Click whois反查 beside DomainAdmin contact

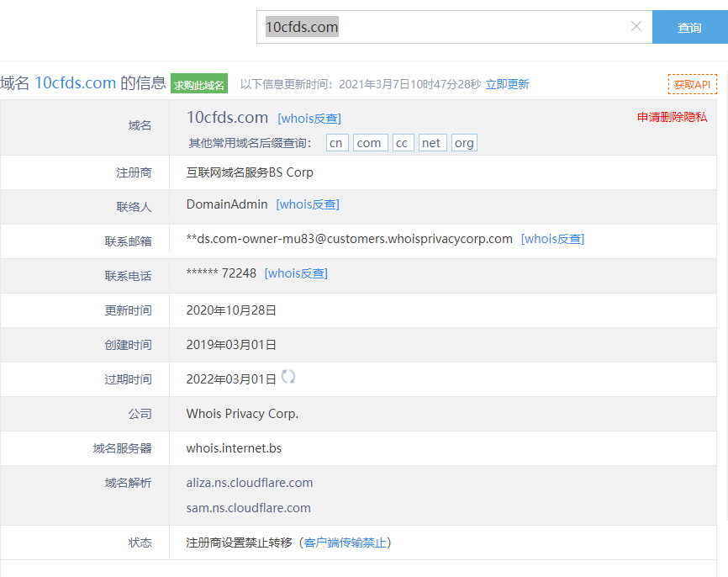coord(308,204)
